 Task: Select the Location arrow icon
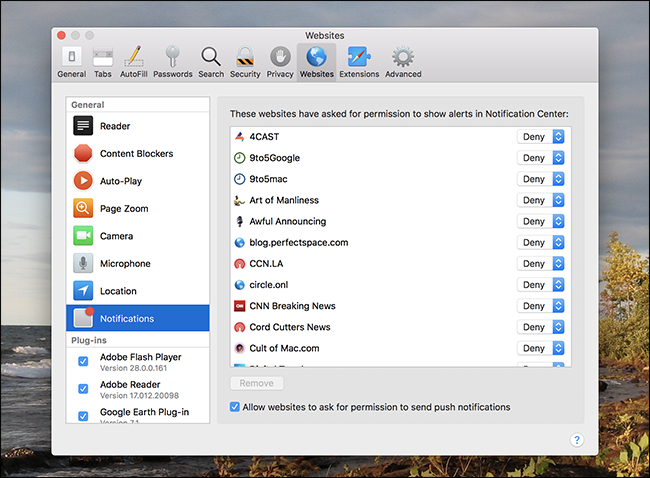coord(83,291)
